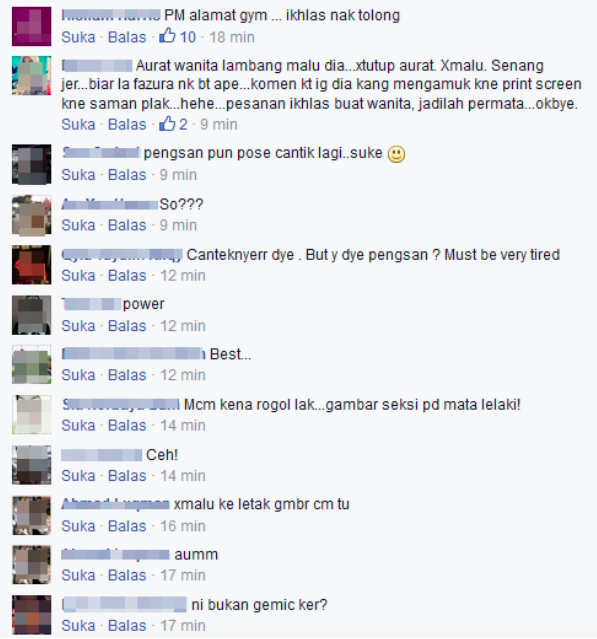
Task: Open profile picture beside 'xmalu ke letak gmbr'
Action: coord(31,515)
